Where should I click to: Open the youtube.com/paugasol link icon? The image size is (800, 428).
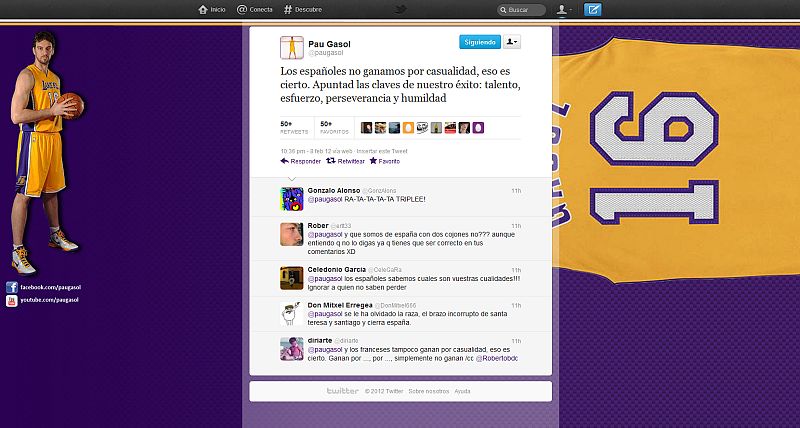11,299
